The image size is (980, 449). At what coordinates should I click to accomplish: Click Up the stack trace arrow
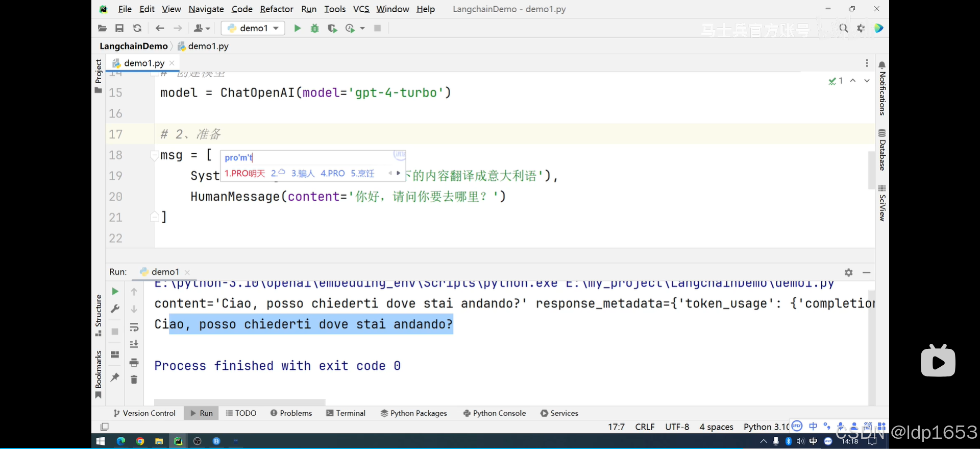[x=134, y=291]
